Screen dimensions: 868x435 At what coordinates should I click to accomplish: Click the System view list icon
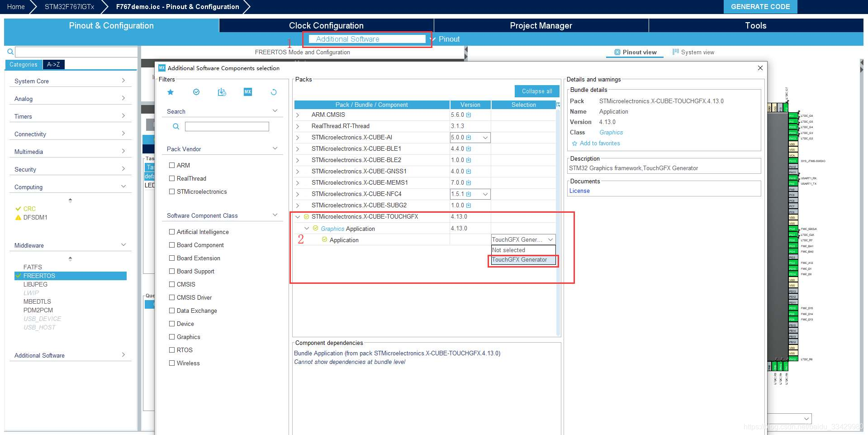pyautogui.click(x=675, y=52)
